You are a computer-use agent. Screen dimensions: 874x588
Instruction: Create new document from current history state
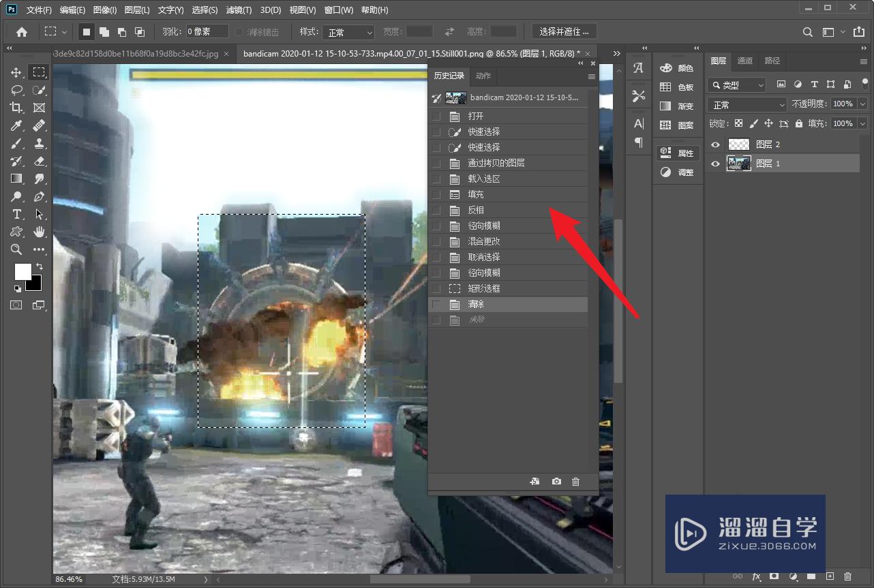pos(535,482)
